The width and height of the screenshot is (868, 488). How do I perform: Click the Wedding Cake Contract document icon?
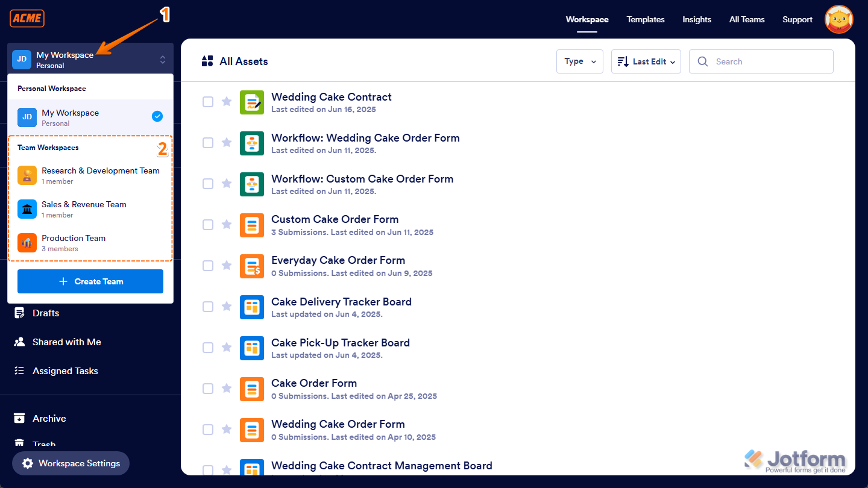tap(252, 102)
